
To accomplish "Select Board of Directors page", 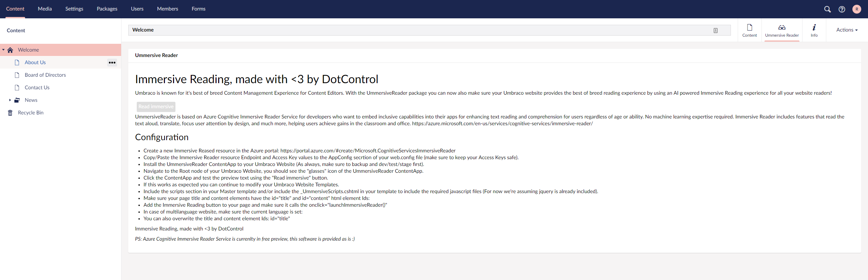I will [45, 75].
